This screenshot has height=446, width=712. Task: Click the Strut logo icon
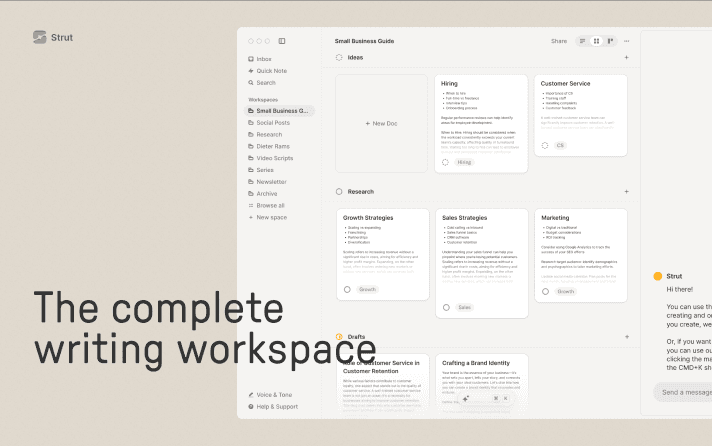pos(40,37)
